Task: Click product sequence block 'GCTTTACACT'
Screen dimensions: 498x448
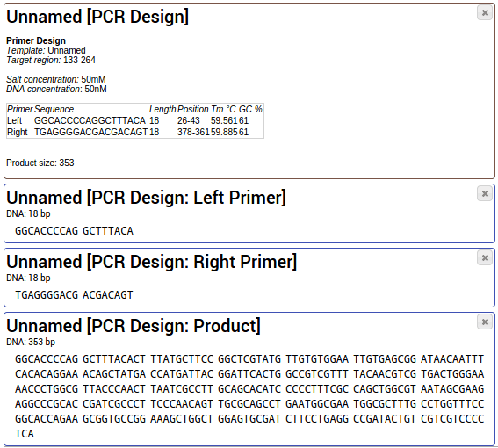Action: 114,359
